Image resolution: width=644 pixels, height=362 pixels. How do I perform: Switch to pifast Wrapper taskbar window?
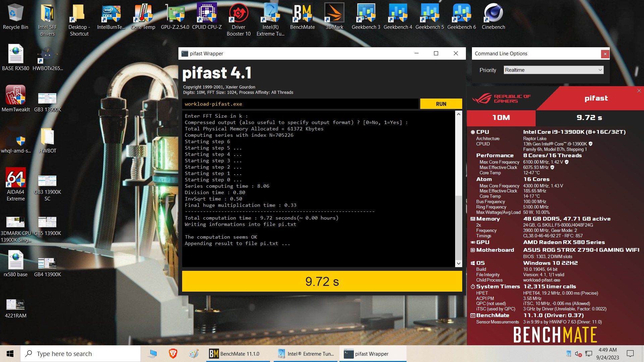click(x=373, y=354)
